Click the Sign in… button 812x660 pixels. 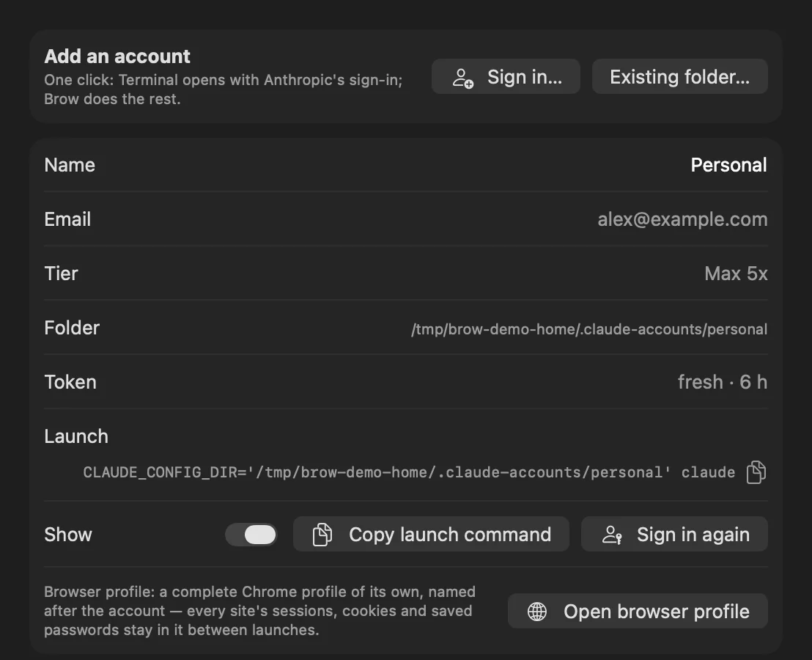506,77
